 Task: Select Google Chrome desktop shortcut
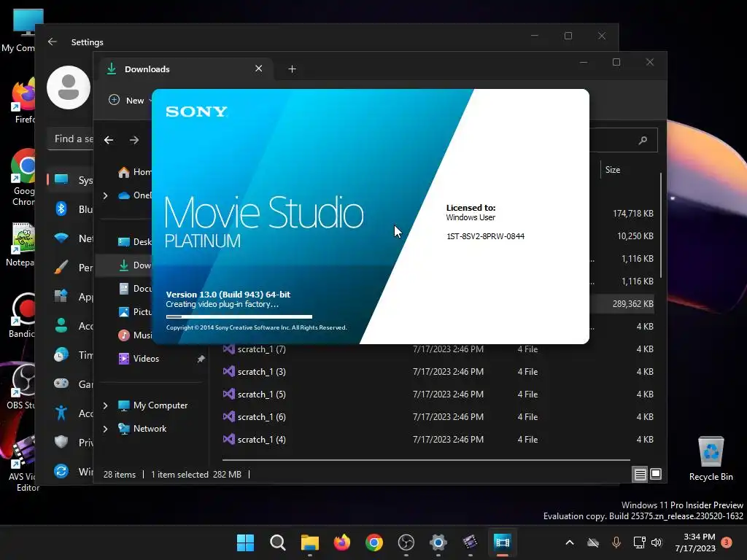point(23,177)
